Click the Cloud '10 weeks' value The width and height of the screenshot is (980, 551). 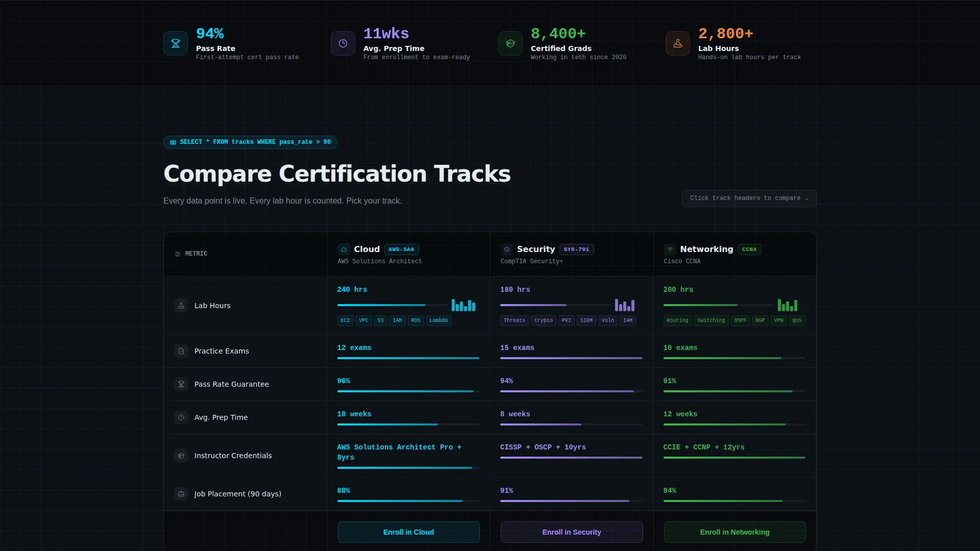pos(354,414)
